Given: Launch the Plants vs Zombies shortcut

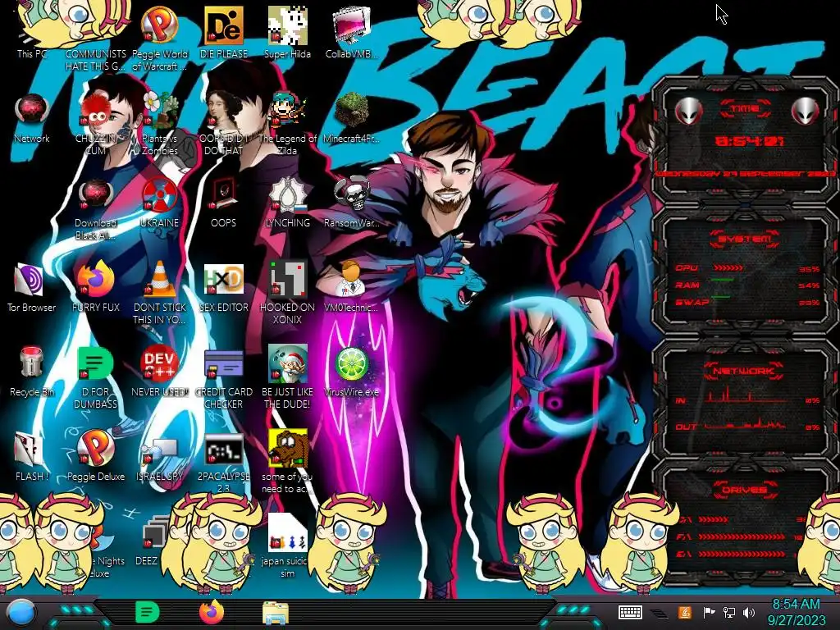Looking at the screenshot, I should [x=160, y=123].
